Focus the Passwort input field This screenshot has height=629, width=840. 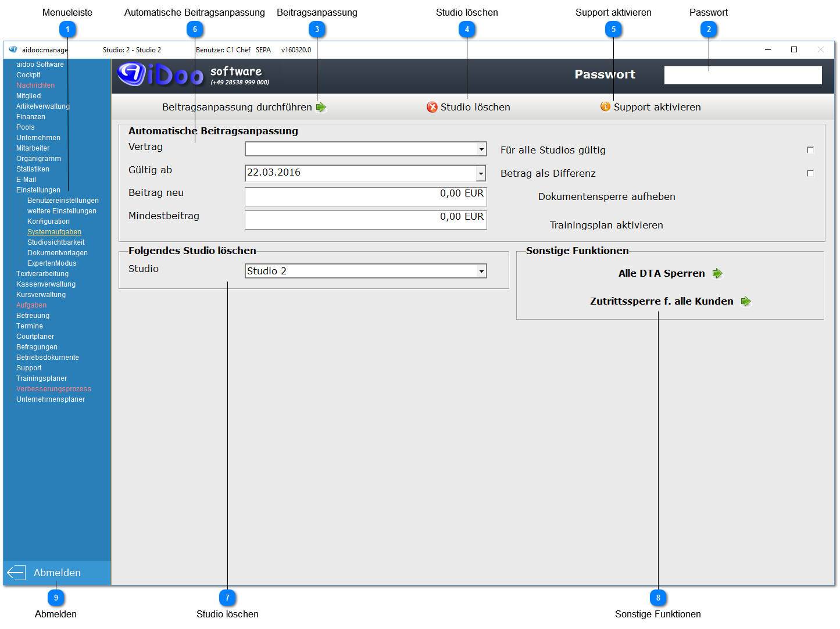tap(743, 75)
